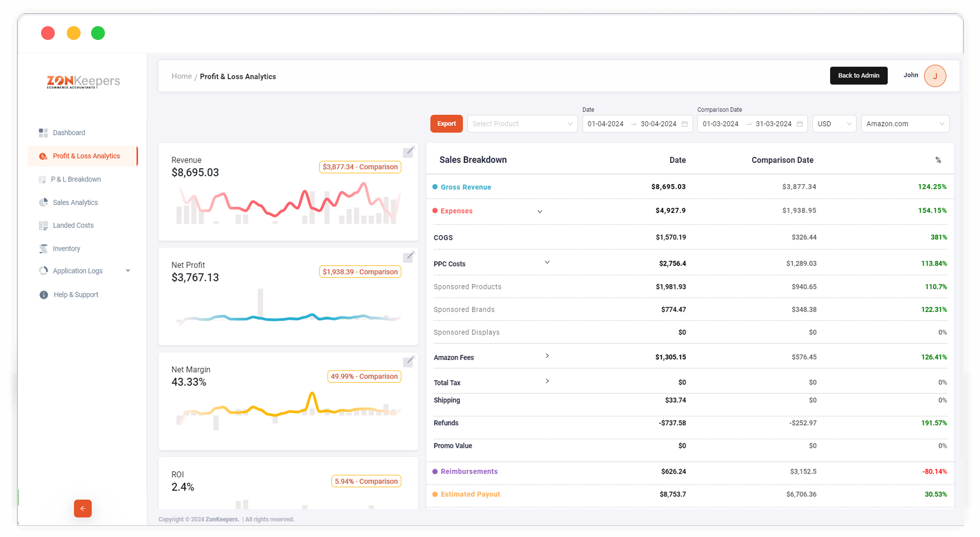
Task: Open the USD currency dropdown
Action: pos(834,124)
